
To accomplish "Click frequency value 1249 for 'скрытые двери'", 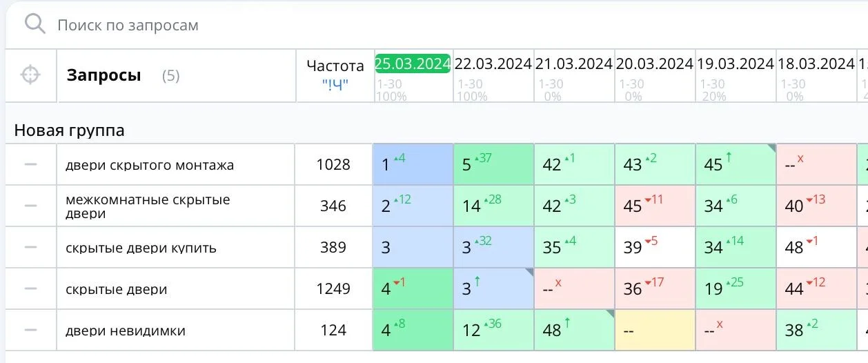I will pos(333,288).
